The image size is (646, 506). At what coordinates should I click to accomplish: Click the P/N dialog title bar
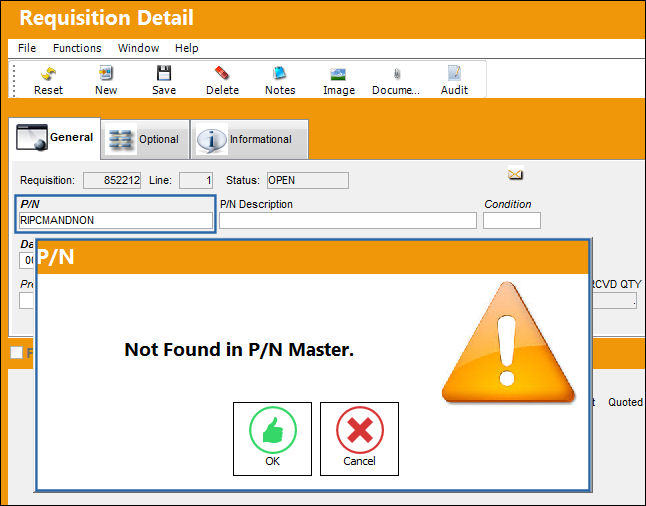click(312, 257)
